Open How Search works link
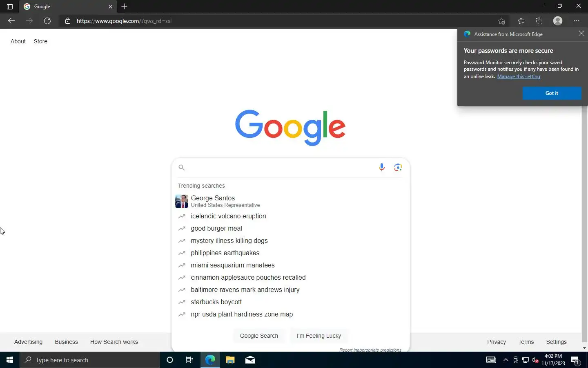The height and width of the screenshot is (368, 588). tap(114, 342)
